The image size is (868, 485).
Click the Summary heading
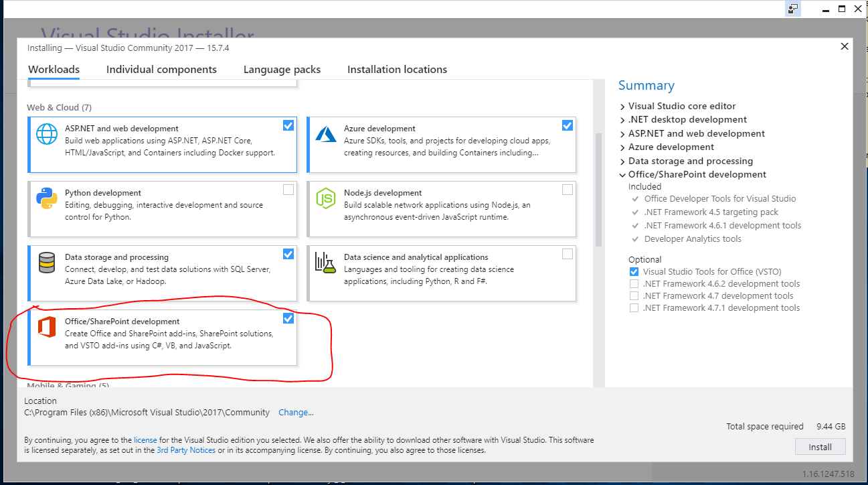click(646, 85)
